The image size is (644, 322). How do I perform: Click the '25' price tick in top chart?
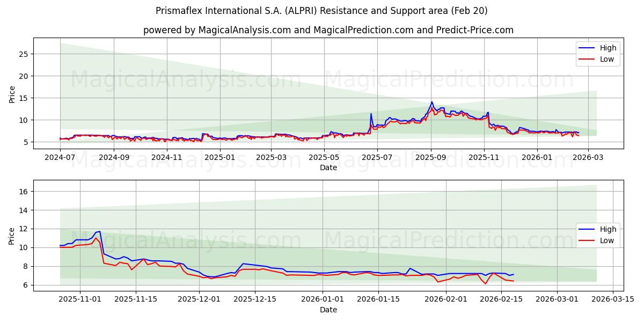tap(24, 54)
